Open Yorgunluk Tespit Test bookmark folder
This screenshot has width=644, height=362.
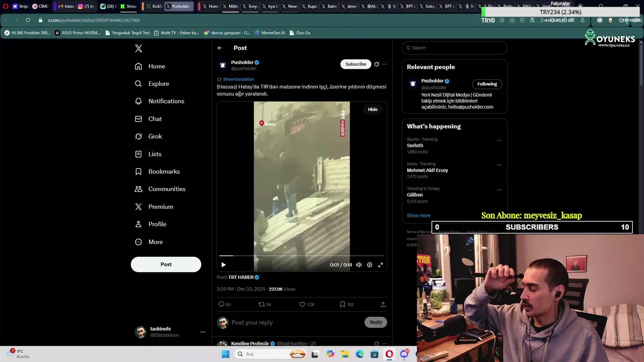pos(127,33)
